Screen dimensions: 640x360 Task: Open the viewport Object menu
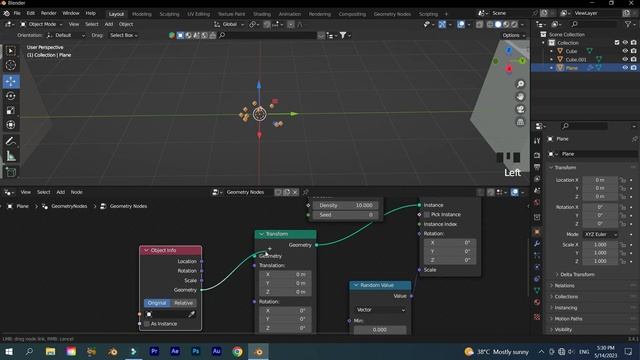click(126, 24)
